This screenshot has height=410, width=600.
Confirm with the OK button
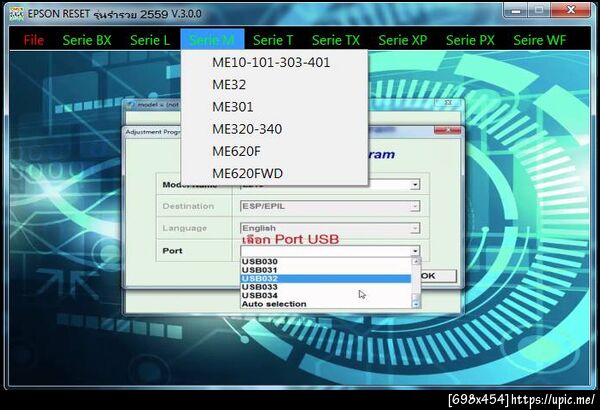tap(439, 276)
